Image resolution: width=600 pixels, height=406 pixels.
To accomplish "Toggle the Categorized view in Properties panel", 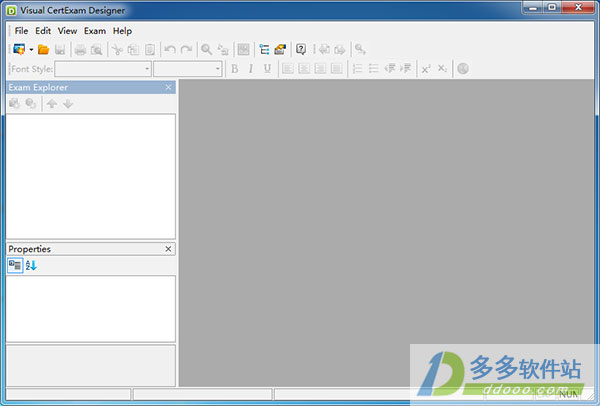I will click(x=15, y=265).
